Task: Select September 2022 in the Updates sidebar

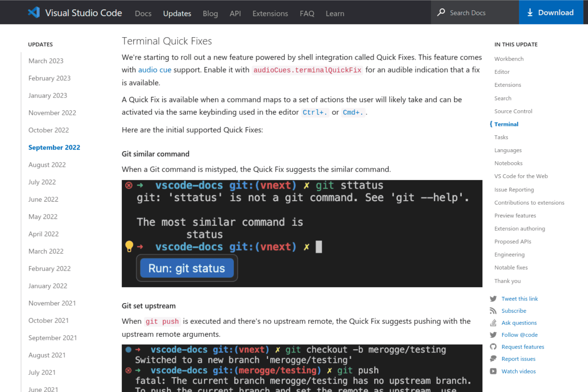Action: [x=54, y=148]
